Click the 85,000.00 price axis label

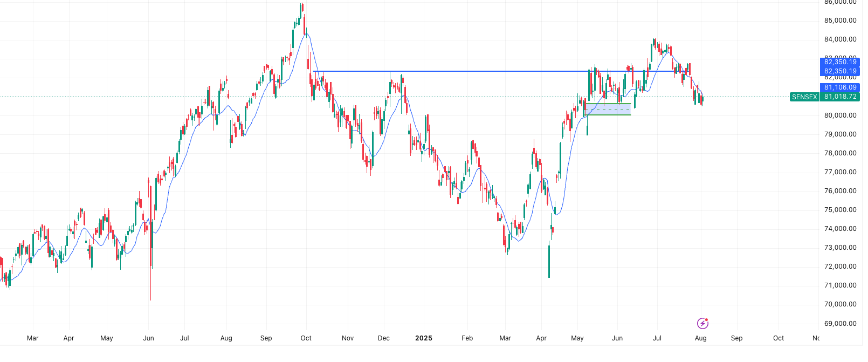840,21
